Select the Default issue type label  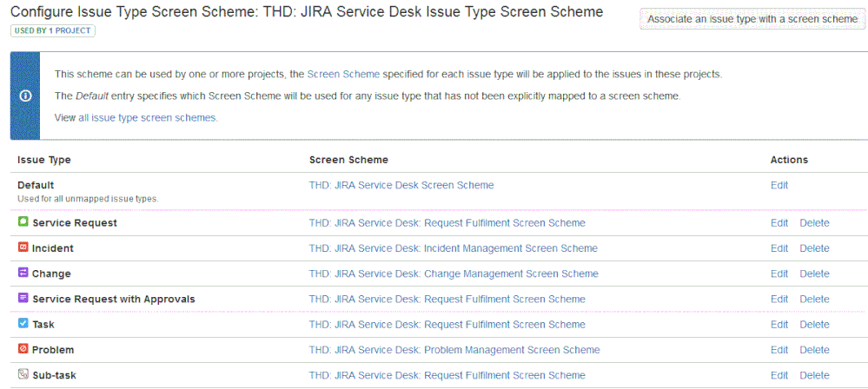coord(36,185)
